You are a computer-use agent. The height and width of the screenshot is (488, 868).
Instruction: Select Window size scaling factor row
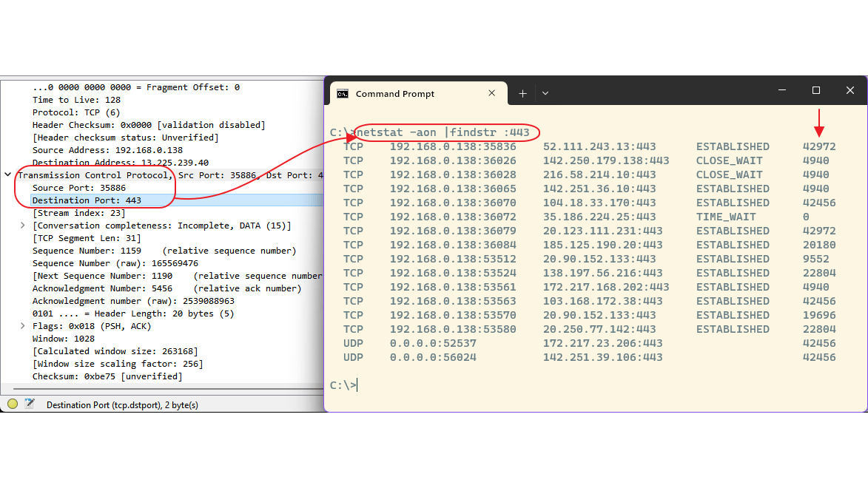click(118, 364)
